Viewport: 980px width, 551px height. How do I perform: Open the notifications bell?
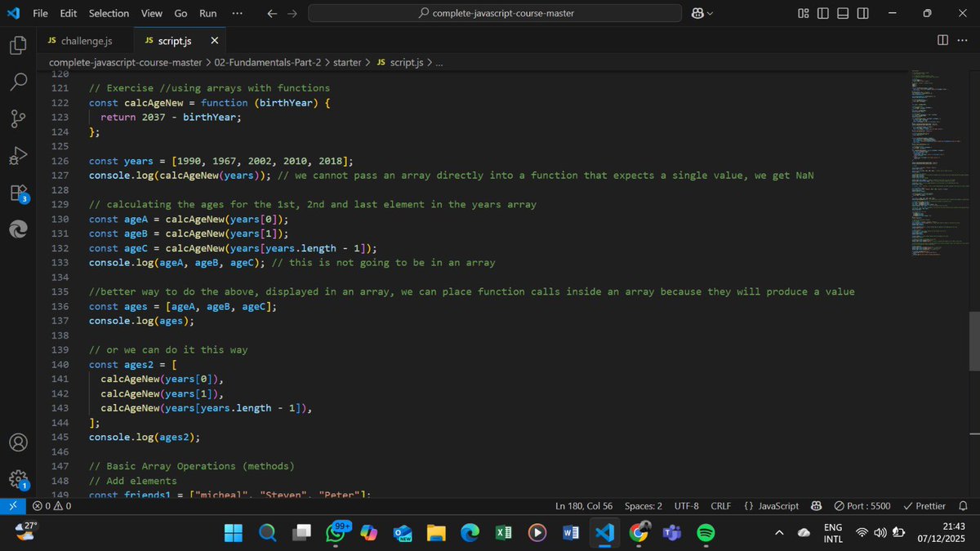coord(963,506)
